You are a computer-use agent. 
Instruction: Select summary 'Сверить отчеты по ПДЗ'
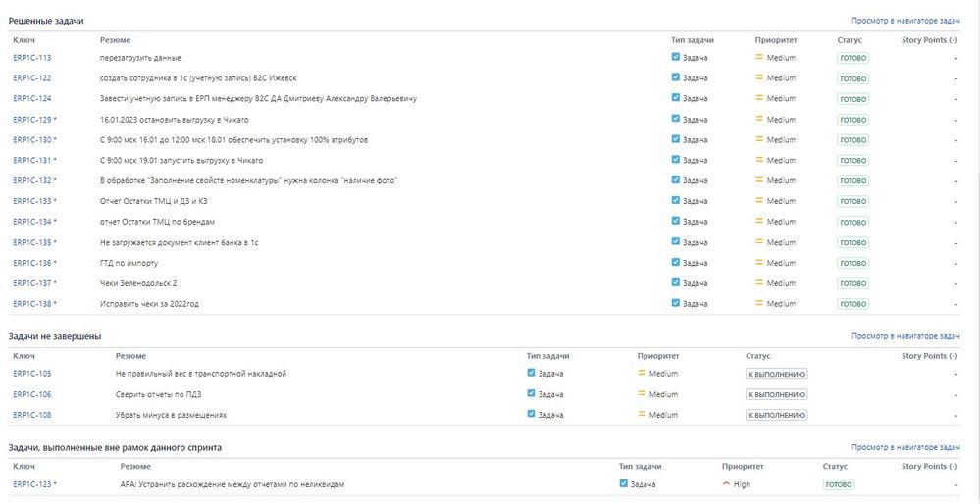coord(158,394)
